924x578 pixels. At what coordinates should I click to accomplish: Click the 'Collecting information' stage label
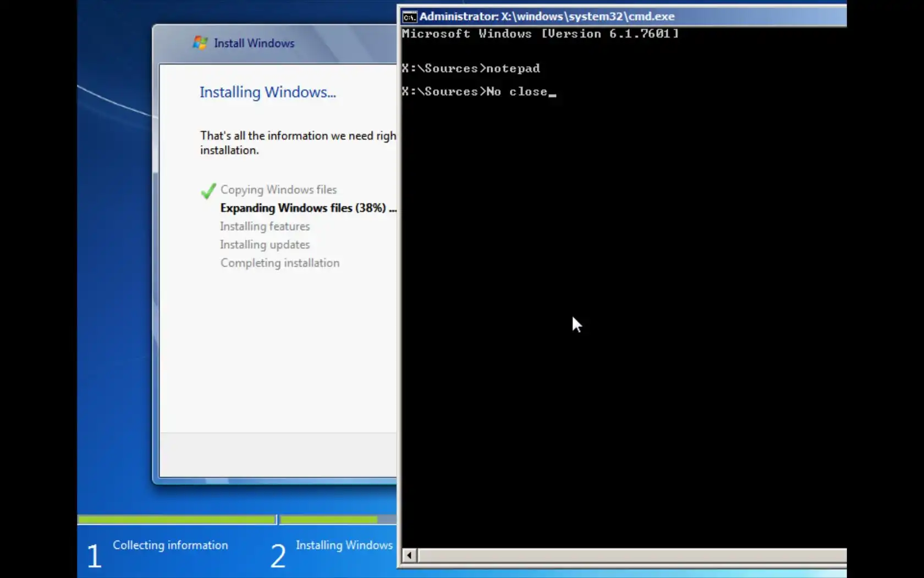170,545
